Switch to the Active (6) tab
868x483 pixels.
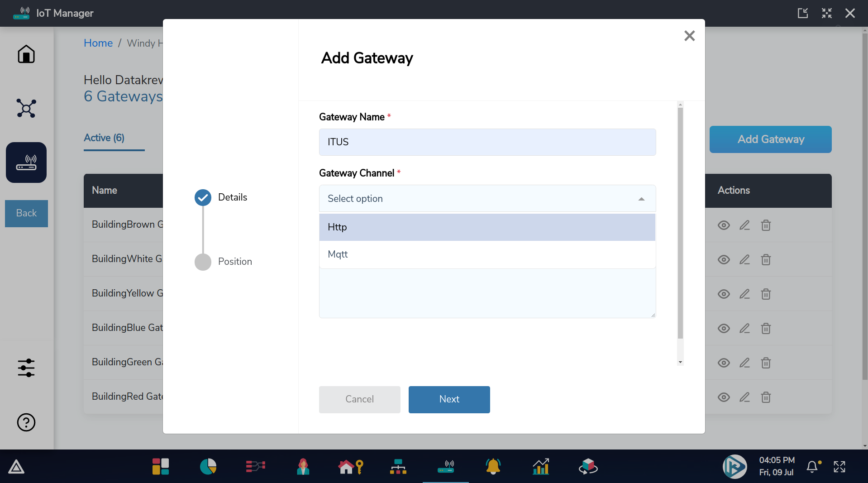104,138
